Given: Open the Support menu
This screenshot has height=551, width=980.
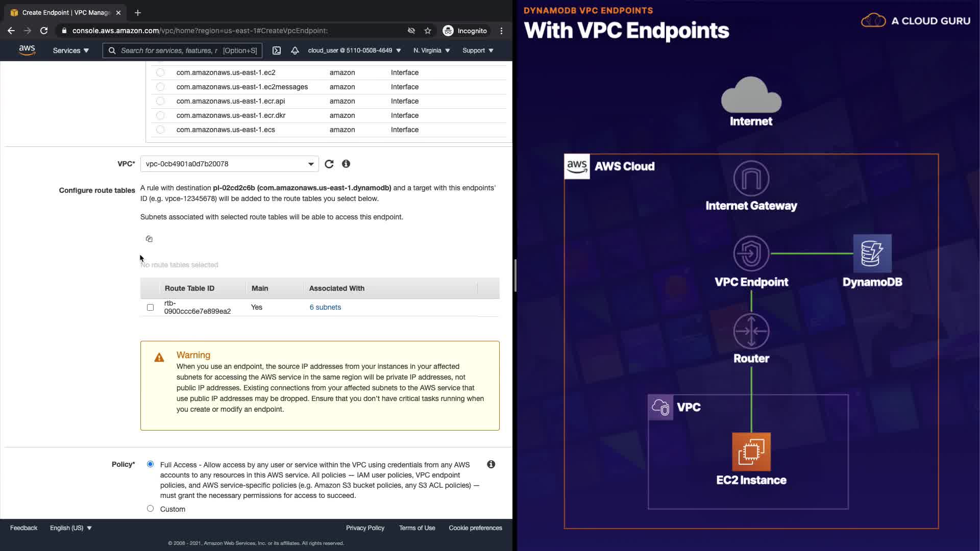Looking at the screenshot, I should click(x=478, y=51).
